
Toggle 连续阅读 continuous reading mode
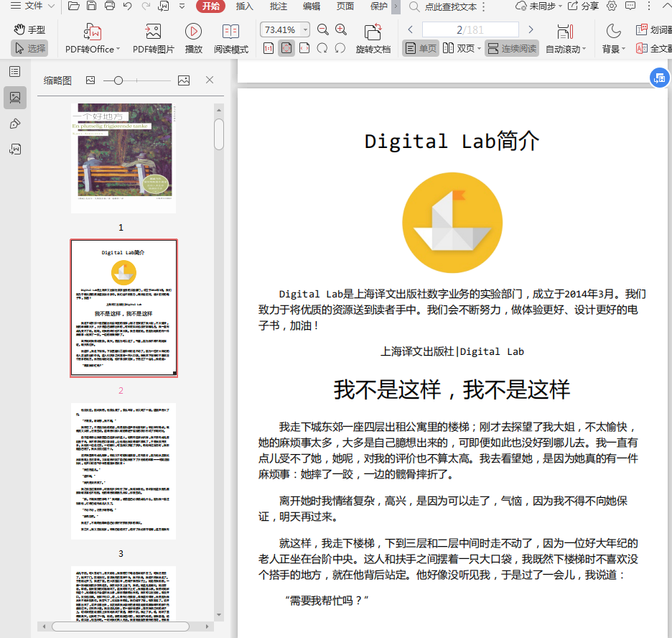pos(511,49)
